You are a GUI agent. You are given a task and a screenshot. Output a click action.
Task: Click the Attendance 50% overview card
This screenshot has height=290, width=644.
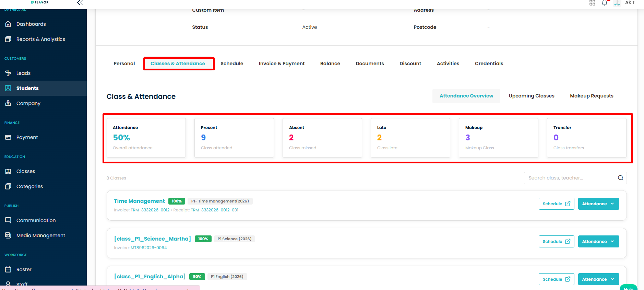(x=146, y=138)
